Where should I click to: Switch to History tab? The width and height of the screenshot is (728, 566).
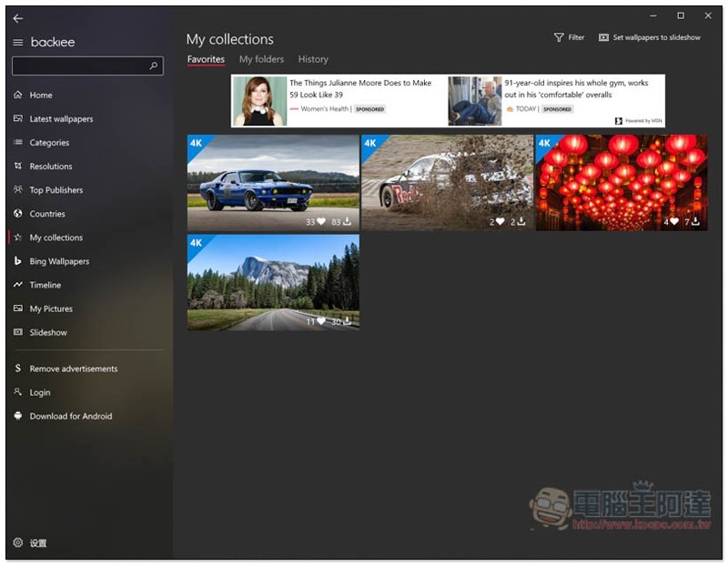click(x=313, y=59)
